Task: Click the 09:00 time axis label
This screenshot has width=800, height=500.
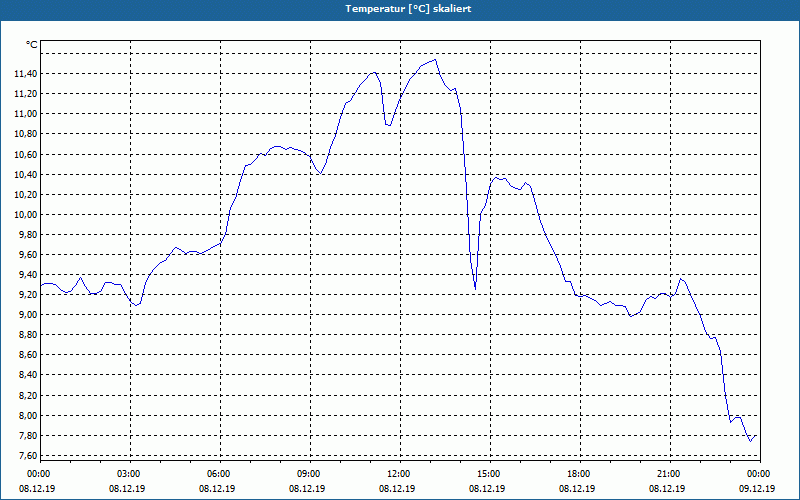Action: [308, 474]
